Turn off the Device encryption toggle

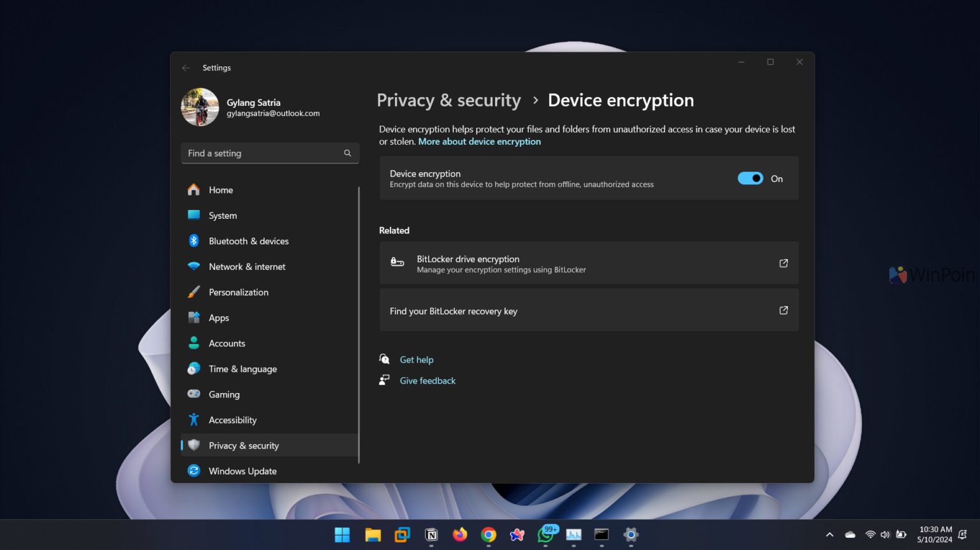click(x=750, y=178)
